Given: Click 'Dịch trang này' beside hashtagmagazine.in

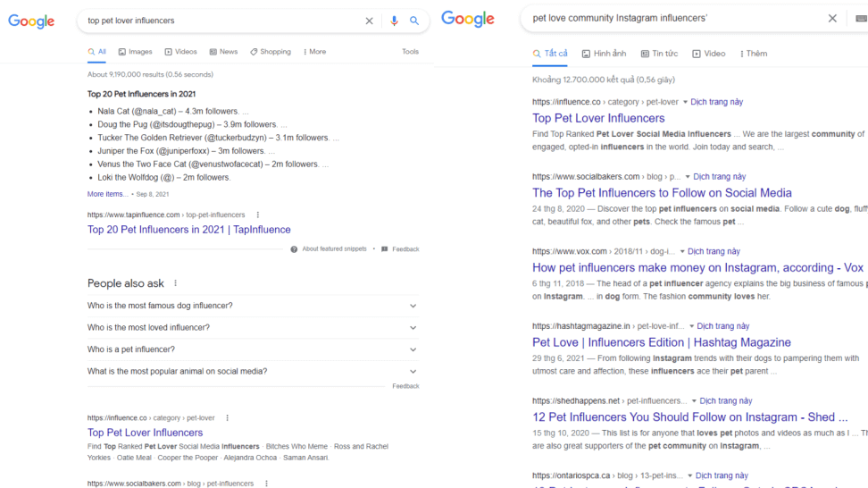Looking at the screenshot, I should (x=723, y=326).
